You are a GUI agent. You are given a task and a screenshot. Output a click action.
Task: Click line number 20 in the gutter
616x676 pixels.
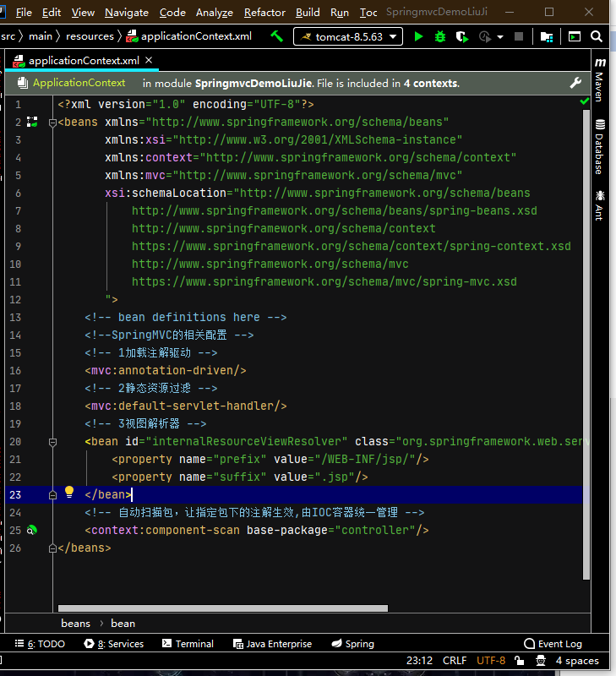coord(15,441)
